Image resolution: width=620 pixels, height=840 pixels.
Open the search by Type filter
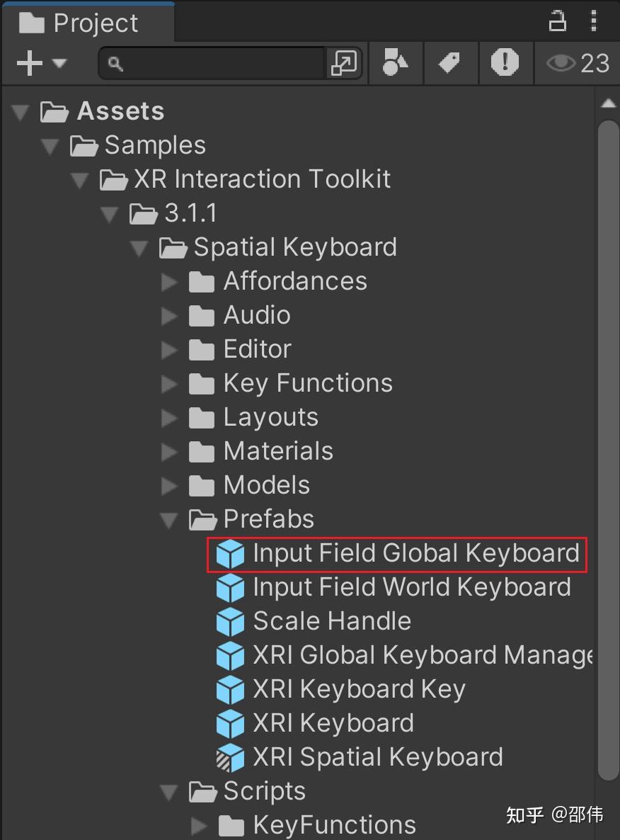[396, 63]
